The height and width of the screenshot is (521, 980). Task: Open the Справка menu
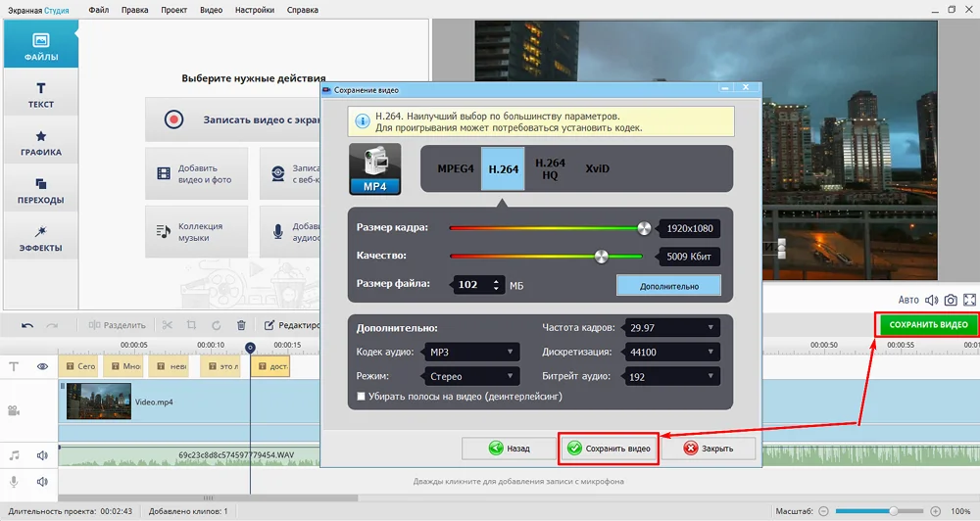[303, 10]
